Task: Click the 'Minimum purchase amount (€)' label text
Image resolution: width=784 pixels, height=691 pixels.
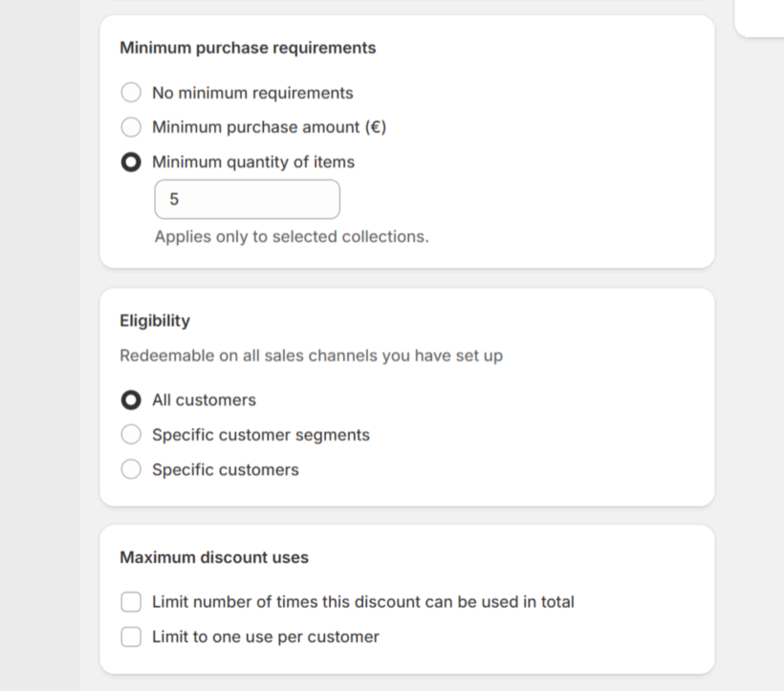Action: [x=269, y=127]
